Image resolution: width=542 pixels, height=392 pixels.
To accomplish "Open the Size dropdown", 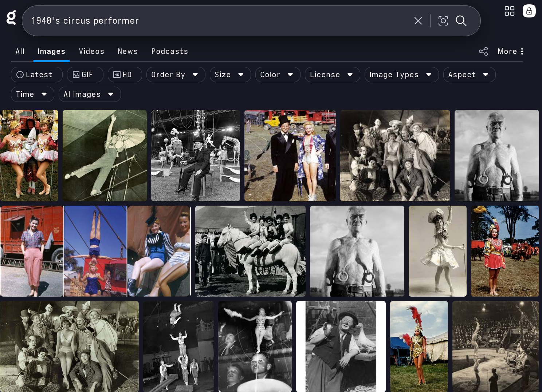I will (230, 75).
